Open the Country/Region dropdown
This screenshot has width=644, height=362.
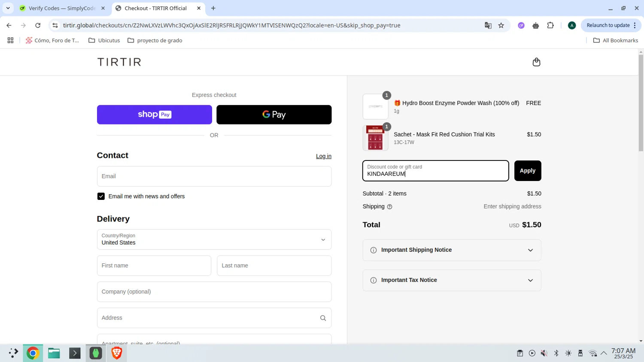click(214, 239)
